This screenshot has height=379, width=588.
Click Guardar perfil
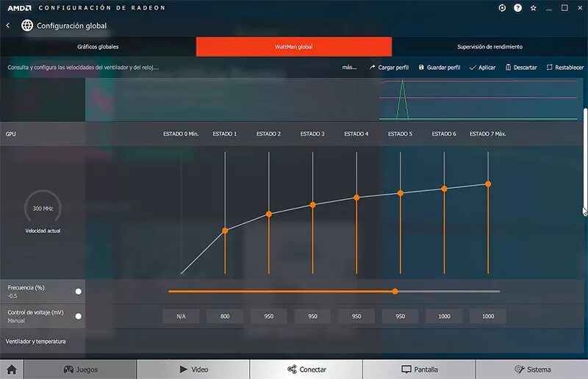click(439, 68)
